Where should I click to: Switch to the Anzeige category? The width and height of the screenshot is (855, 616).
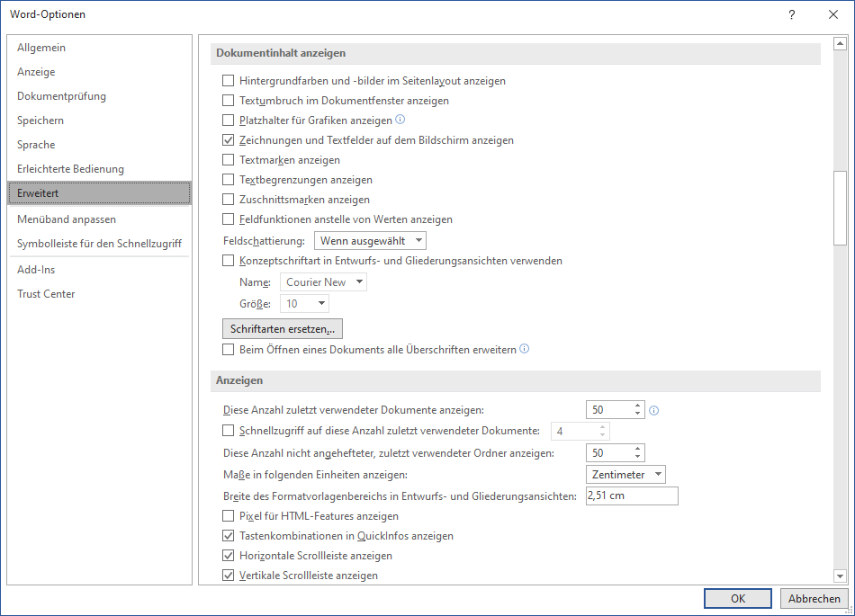[99, 72]
